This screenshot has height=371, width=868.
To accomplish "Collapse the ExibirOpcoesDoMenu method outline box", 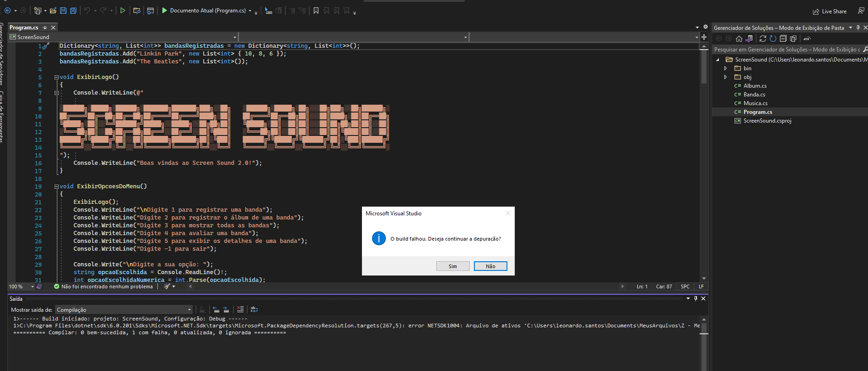I will 56,186.
